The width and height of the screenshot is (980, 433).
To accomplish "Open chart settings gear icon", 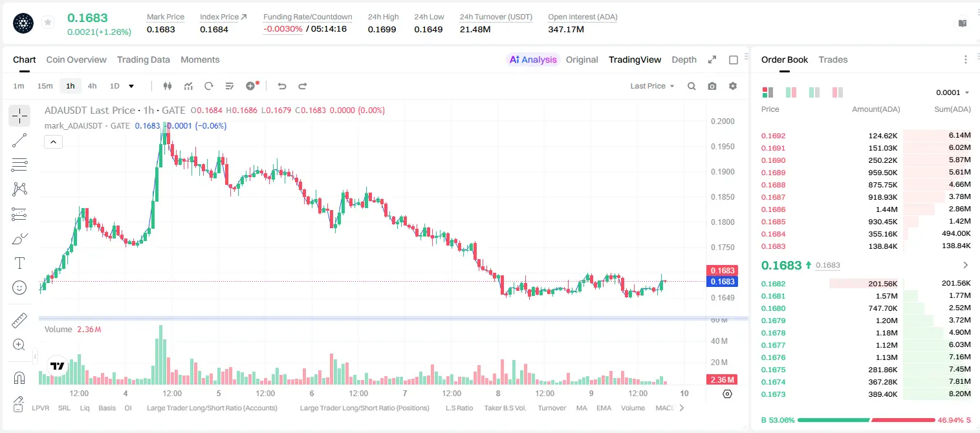I will click(733, 86).
